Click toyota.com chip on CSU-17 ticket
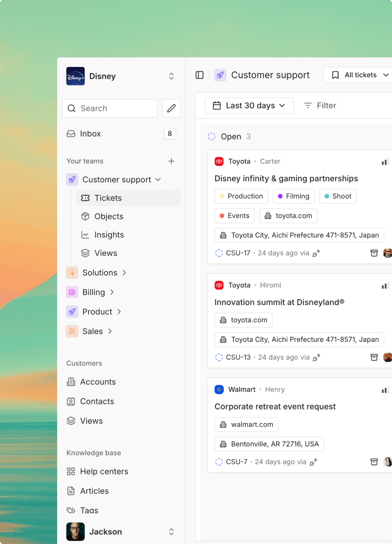 (288, 216)
